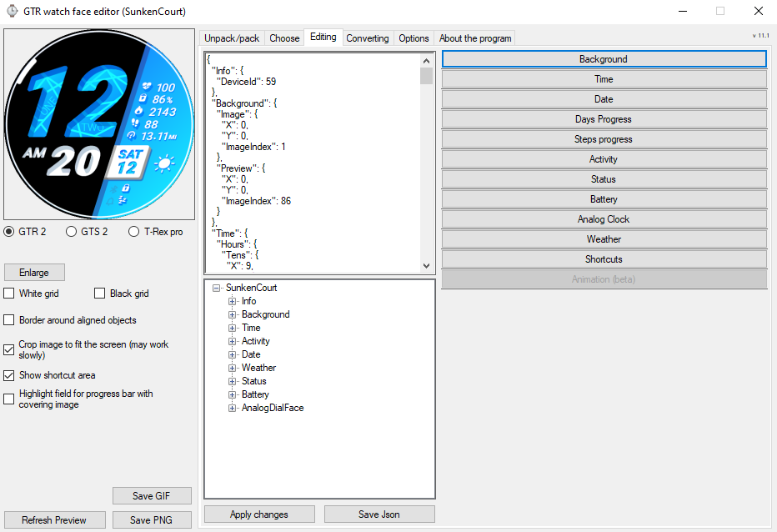The height and width of the screenshot is (532, 777).
Task: Select the T-Rex pro radio button
Action: click(133, 232)
